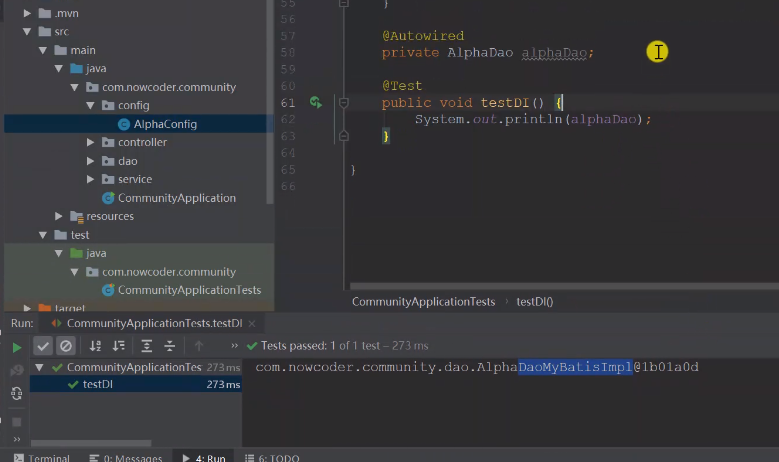The height and width of the screenshot is (462, 779).
Task: Fold testDI method at line 61
Action: pos(343,103)
